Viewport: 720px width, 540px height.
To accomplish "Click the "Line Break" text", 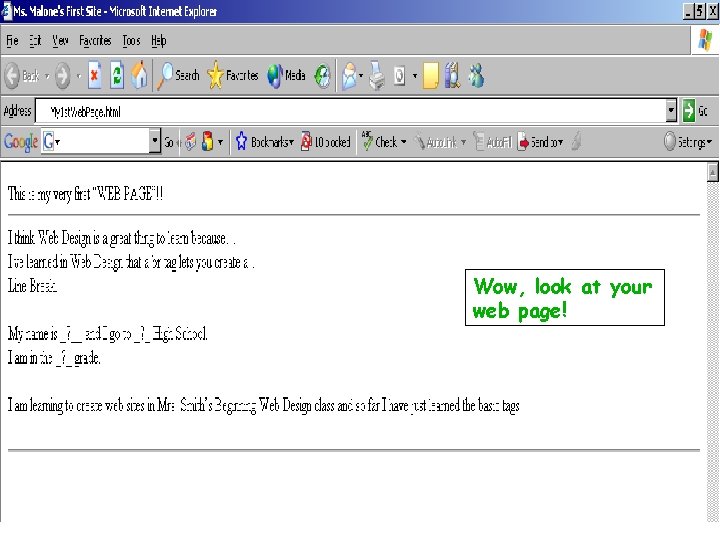I will pyautogui.click(x=32, y=285).
